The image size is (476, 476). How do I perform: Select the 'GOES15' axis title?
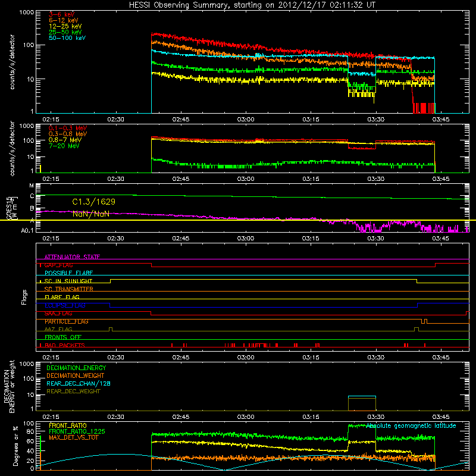8,208
